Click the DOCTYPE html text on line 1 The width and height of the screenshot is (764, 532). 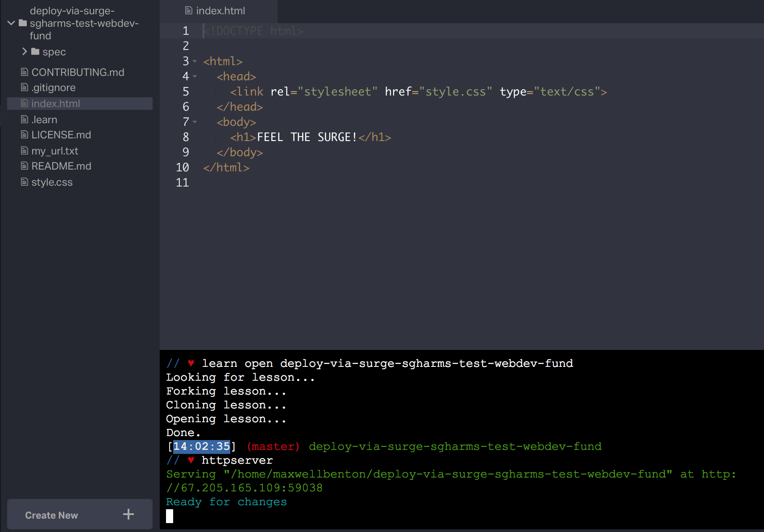pos(253,31)
